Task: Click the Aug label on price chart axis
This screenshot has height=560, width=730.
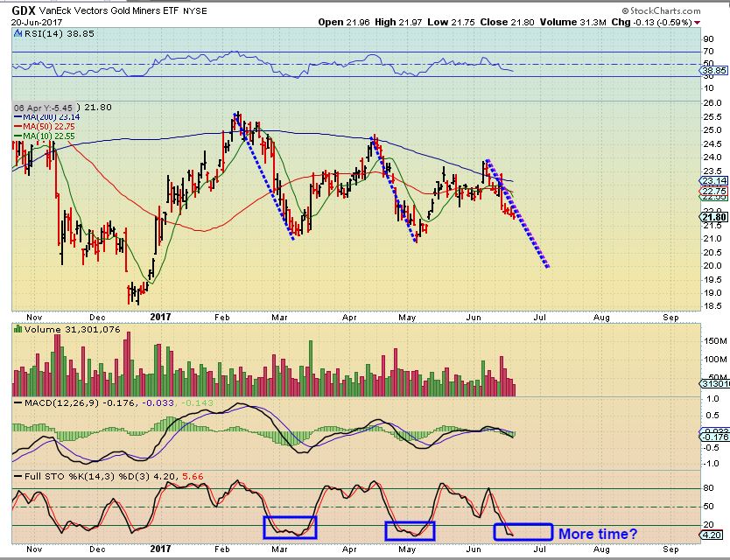Action: (x=601, y=318)
